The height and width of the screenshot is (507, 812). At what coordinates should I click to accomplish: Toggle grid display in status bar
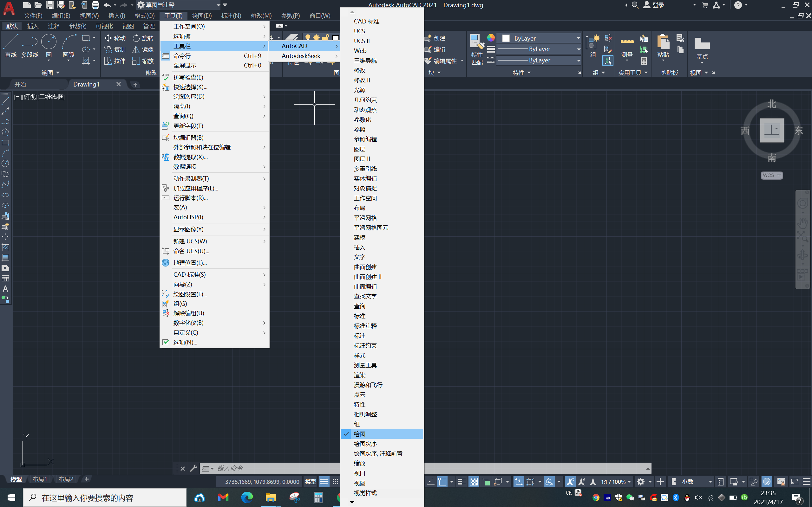click(324, 482)
